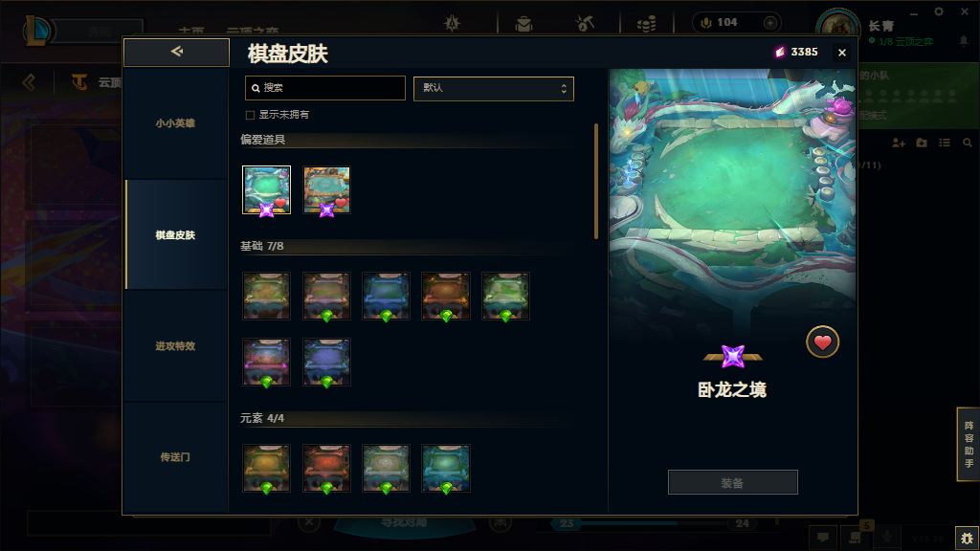
Task: Open the 阵容助手 side panel
Action: [x=969, y=444]
